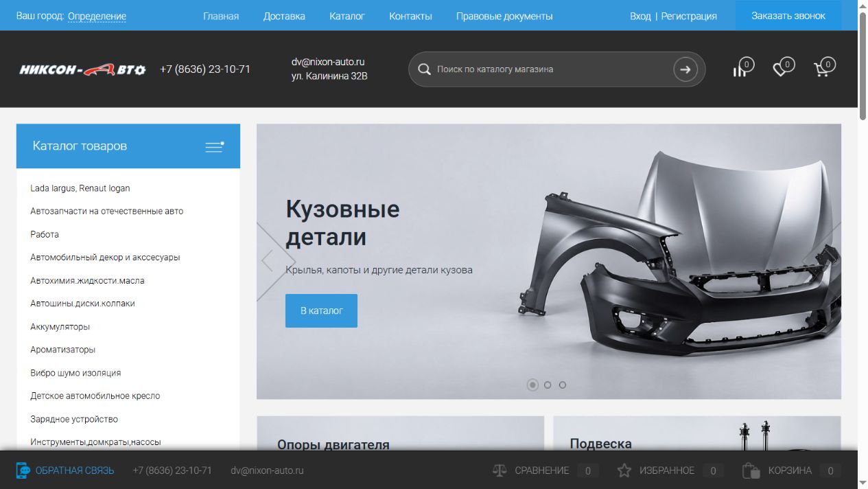Click header phone number +7 (8636) 23-10-71
The height and width of the screenshot is (489, 868).
pyautogui.click(x=205, y=69)
